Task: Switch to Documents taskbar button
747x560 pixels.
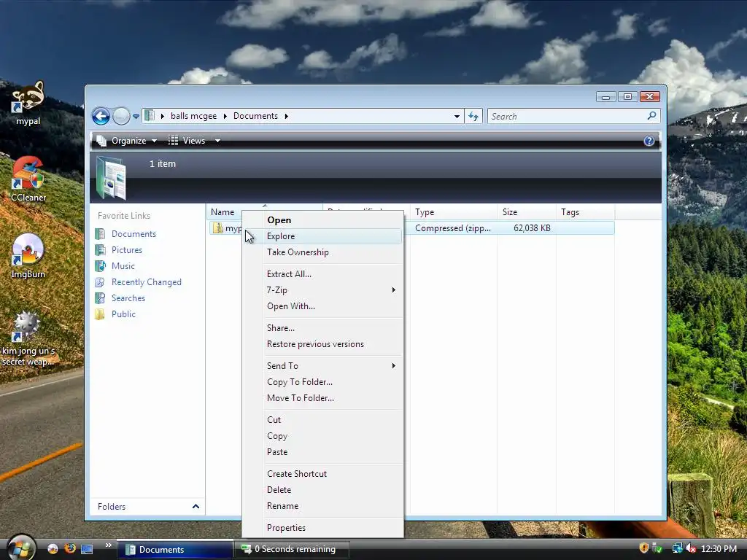Action: [174, 550]
